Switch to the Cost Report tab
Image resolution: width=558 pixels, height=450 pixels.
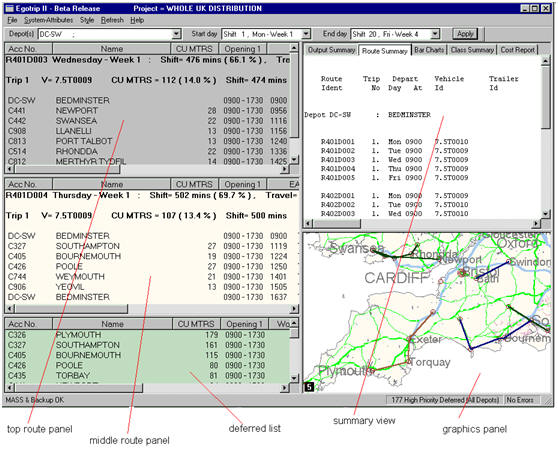[x=518, y=50]
